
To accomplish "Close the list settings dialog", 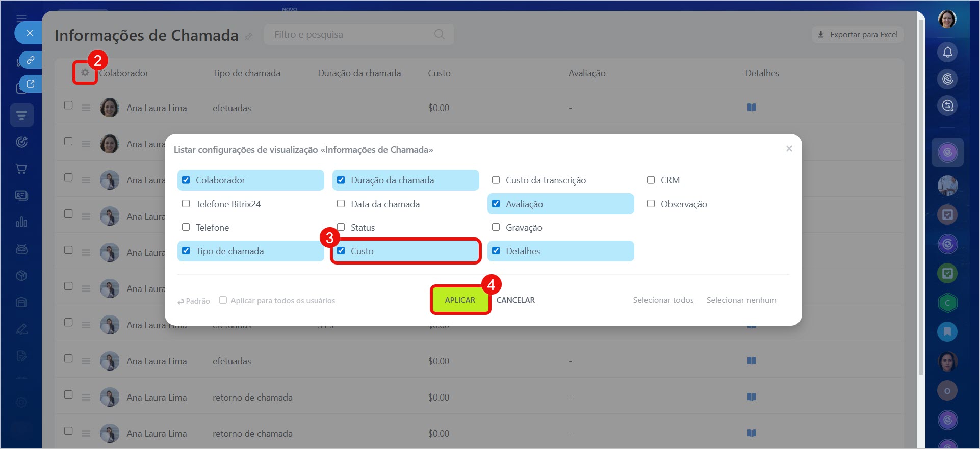I will 789,149.
